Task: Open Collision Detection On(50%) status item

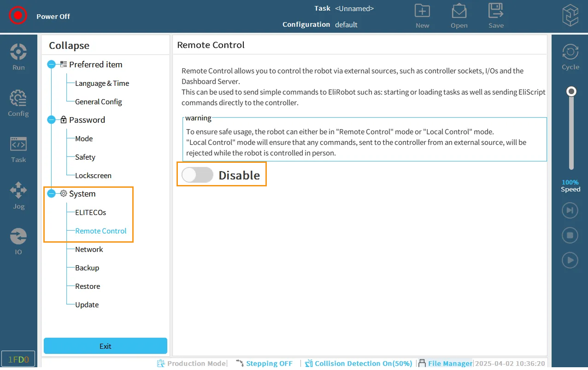Action: coord(359,364)
